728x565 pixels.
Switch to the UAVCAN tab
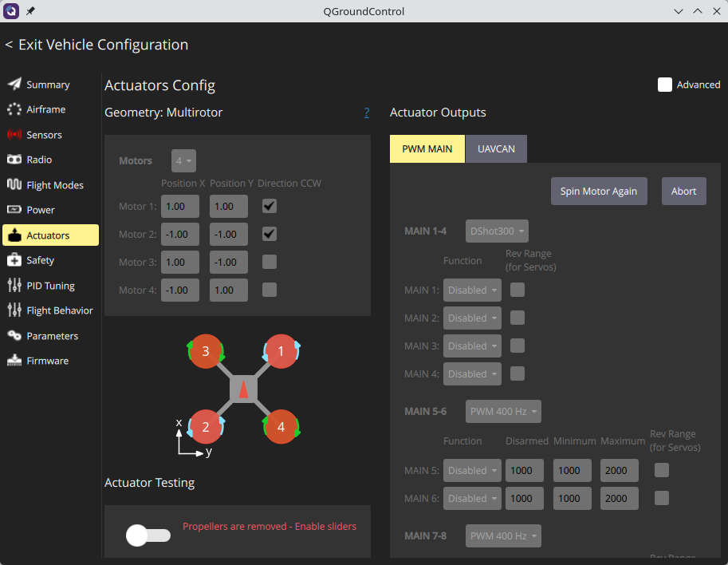click(x=496, y=149)
